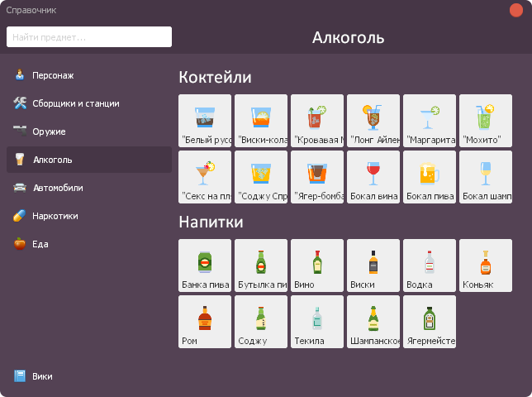Pick the Коньяк bottle tile
The image size is (532, 397).
pyautogui.click(x=486, y=265)
